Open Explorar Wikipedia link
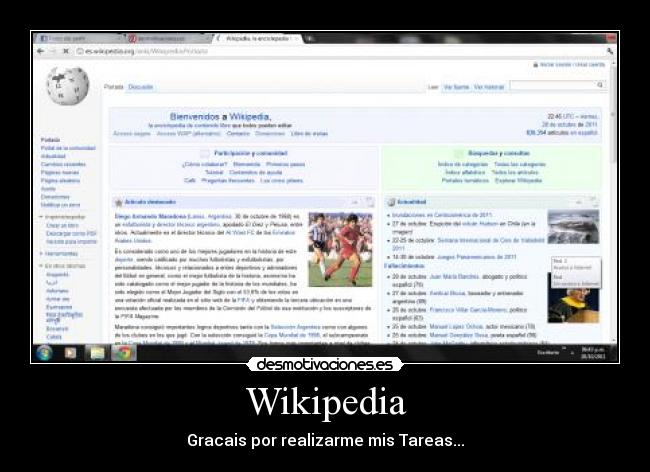Viewport: 650px width, 472px height. coord(518,180)
